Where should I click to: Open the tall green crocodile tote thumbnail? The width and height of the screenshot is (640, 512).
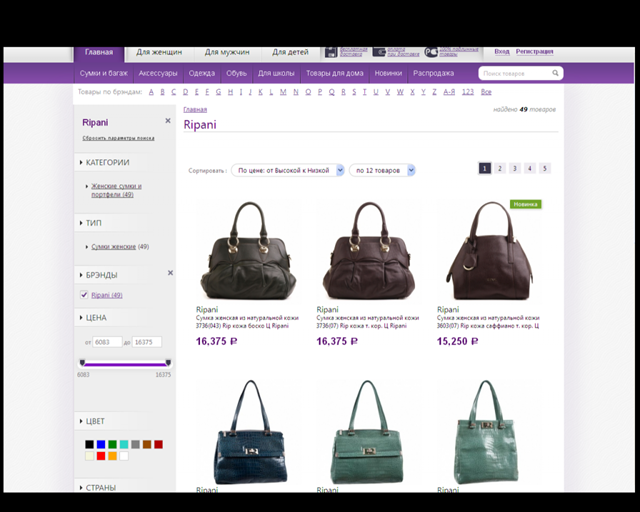point(486,433)
